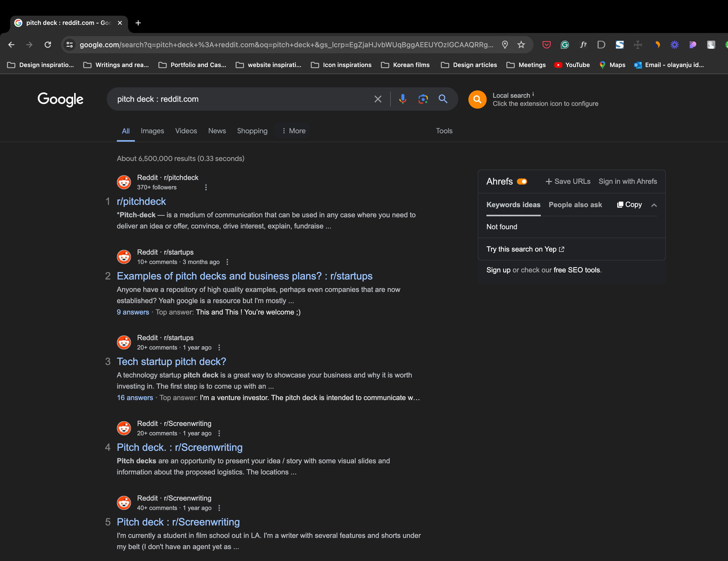Open the More search filters dropdown
This screenshot has width=728, height=561.
pos(293,131)
